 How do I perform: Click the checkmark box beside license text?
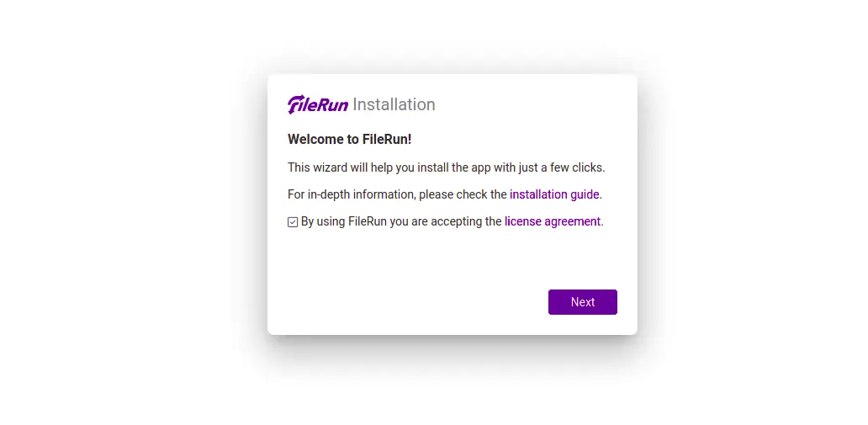click(x=293, y=222)
